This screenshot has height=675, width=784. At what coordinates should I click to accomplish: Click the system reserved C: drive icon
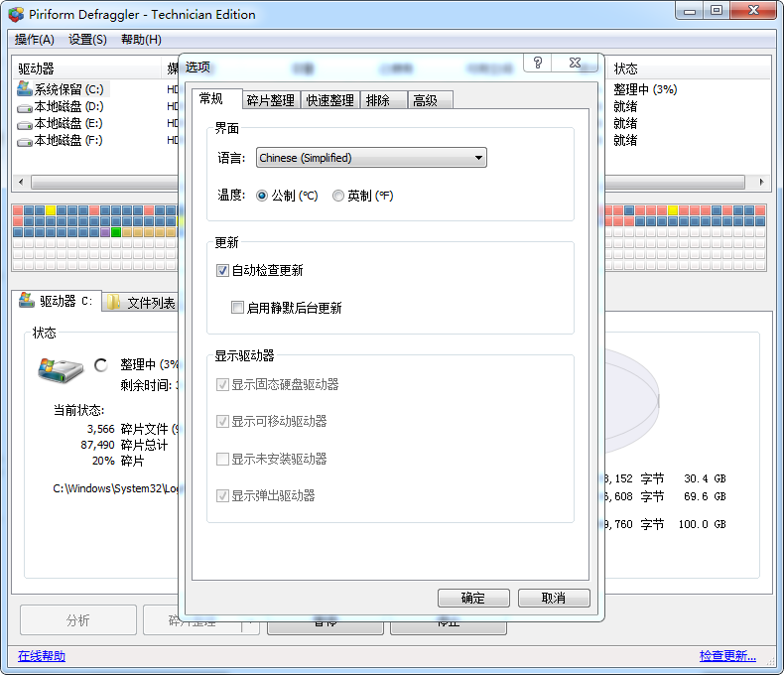(x=25, y=89)
